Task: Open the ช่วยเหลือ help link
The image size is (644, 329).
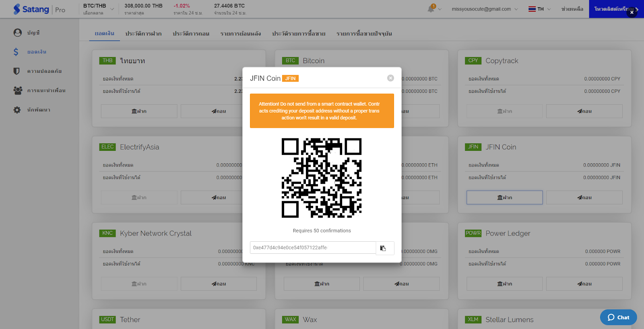Action: (x=572, y=9)
